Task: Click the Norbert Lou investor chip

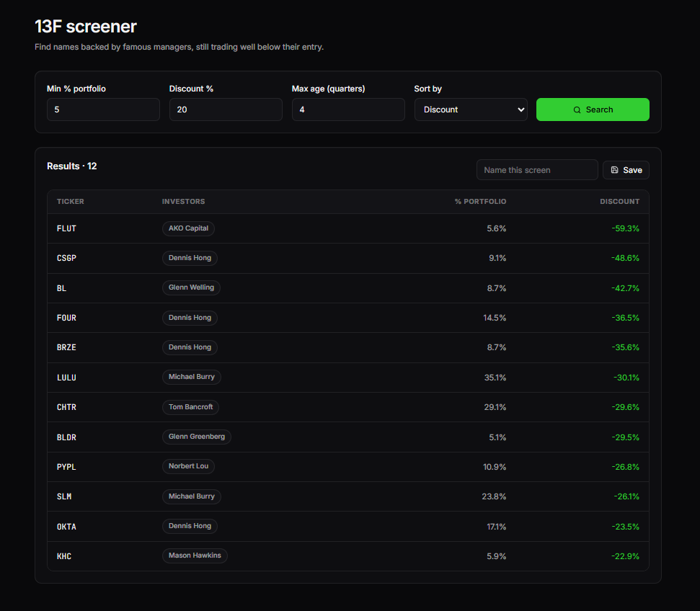Action: point(188,466)
